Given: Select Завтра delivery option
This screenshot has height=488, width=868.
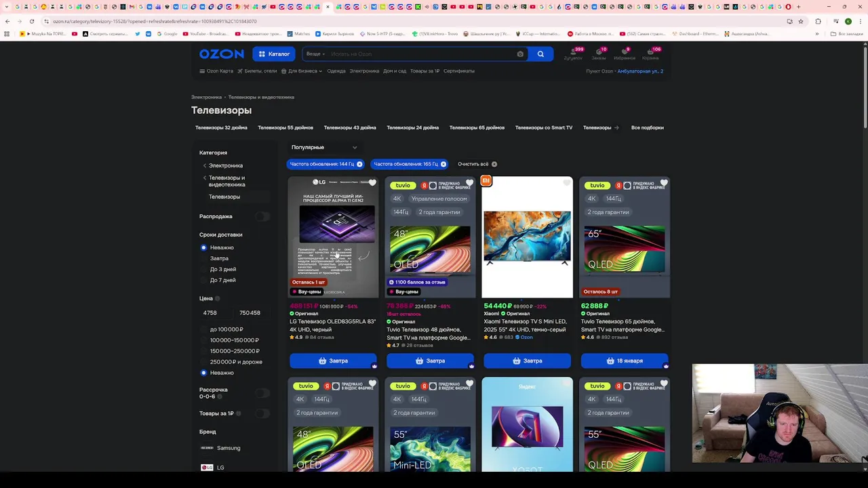Looking at the screenshot, I should (x=214, y=259).
